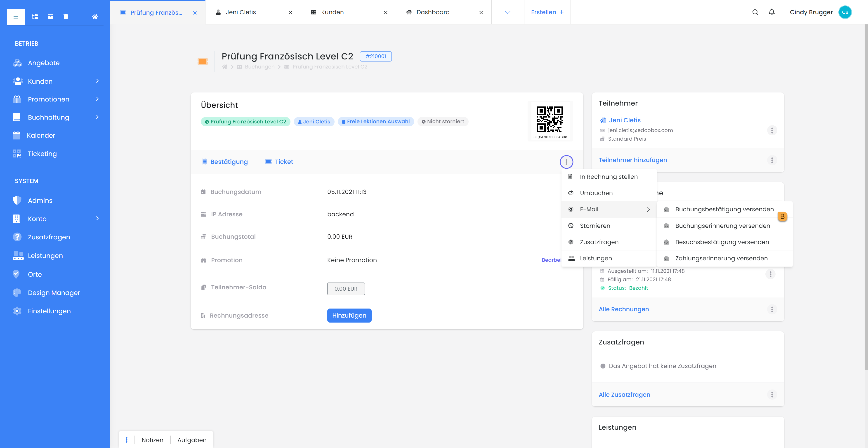Select Stornieren from the context menu
This screenshot has height=448, width=868.
tap(595, 226)
